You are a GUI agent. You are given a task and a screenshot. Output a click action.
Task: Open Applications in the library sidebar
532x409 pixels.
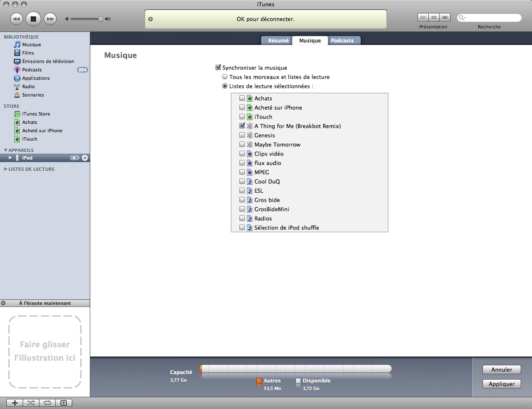pyautogui.click(x=36, y=78)
